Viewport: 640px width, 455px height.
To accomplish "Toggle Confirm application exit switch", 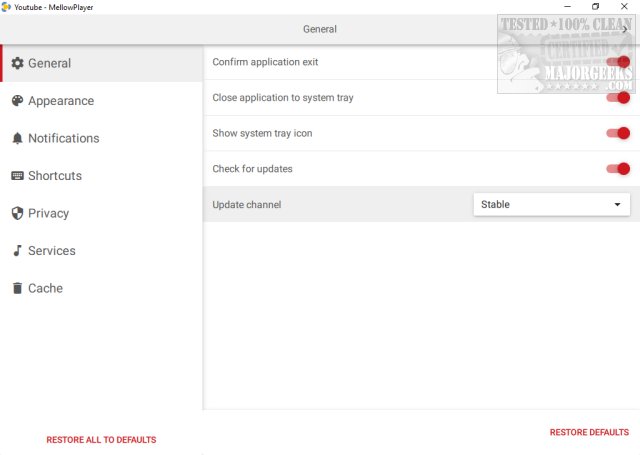I will click(618, 62).
